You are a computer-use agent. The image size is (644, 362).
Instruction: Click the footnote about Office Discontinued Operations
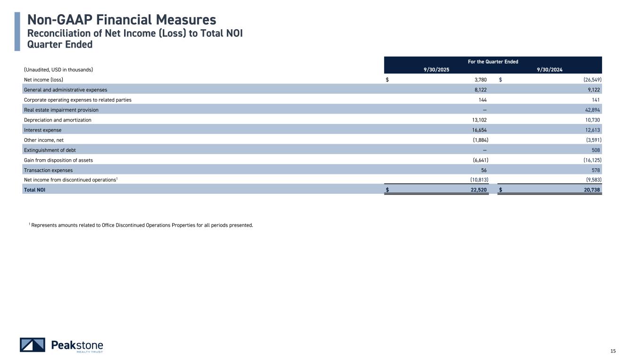point(141,225)
